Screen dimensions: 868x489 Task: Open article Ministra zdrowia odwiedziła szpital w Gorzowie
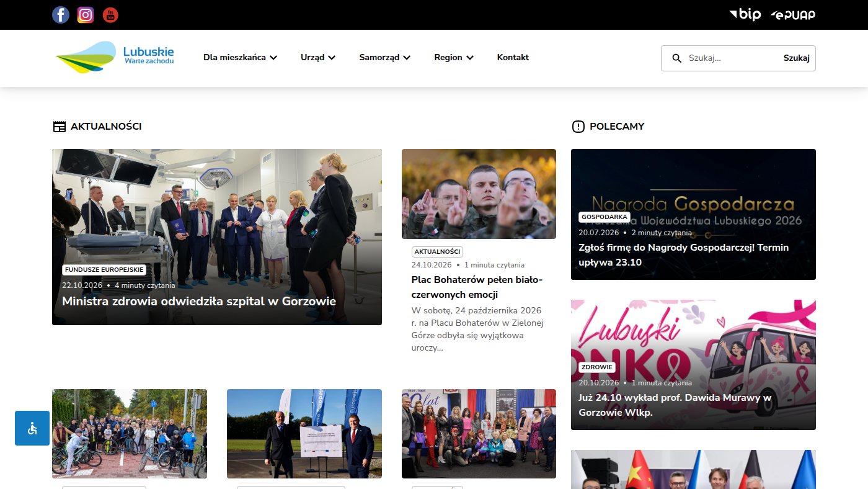[199, 302]
